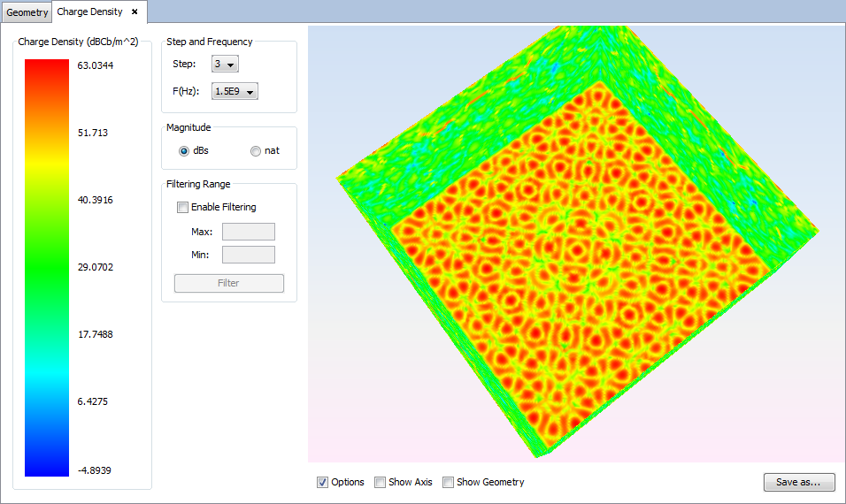Viewport: 846px width, 504px height.
Task: Tick the Enable Filtering checkbox
Action: tap(183, 207)
